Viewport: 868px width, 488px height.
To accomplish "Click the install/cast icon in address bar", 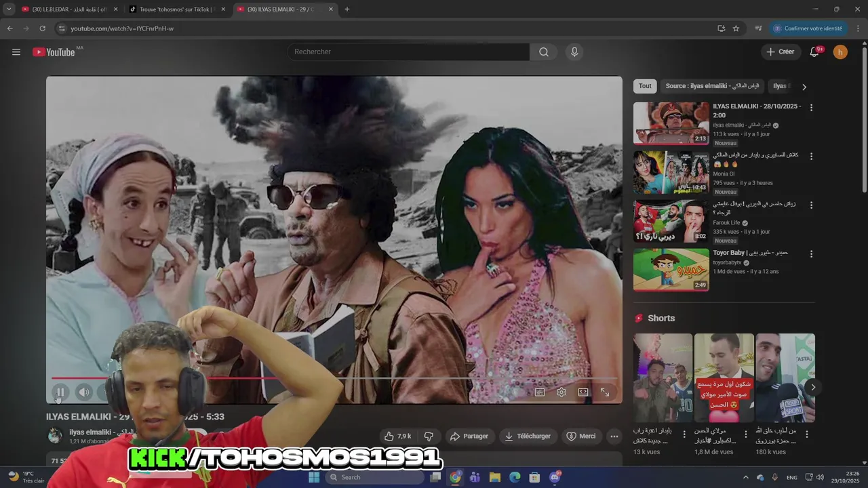I will 721,28.
